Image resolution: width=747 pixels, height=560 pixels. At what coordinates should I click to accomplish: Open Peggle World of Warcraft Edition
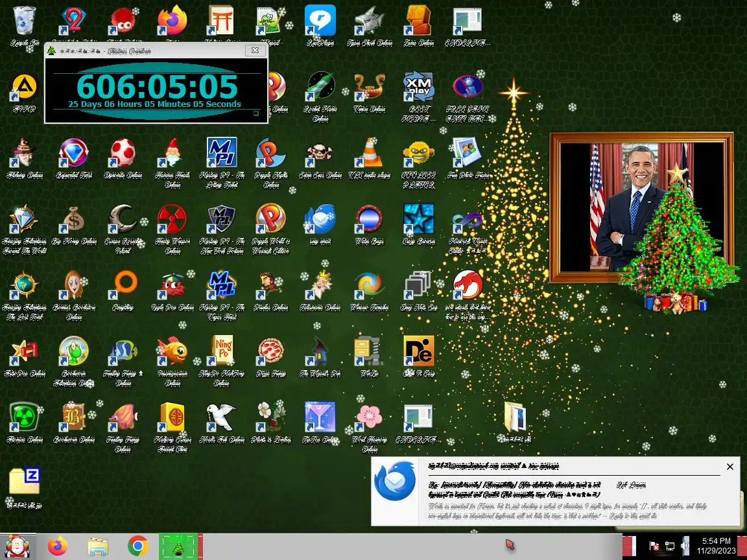tap(270, 220)
